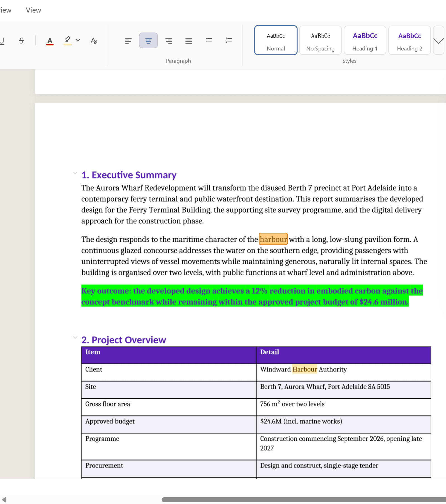The image size is (446, 504).
Task: Click the Gross floor area cell
Action: pyautogui.click(x=169, y=407)
